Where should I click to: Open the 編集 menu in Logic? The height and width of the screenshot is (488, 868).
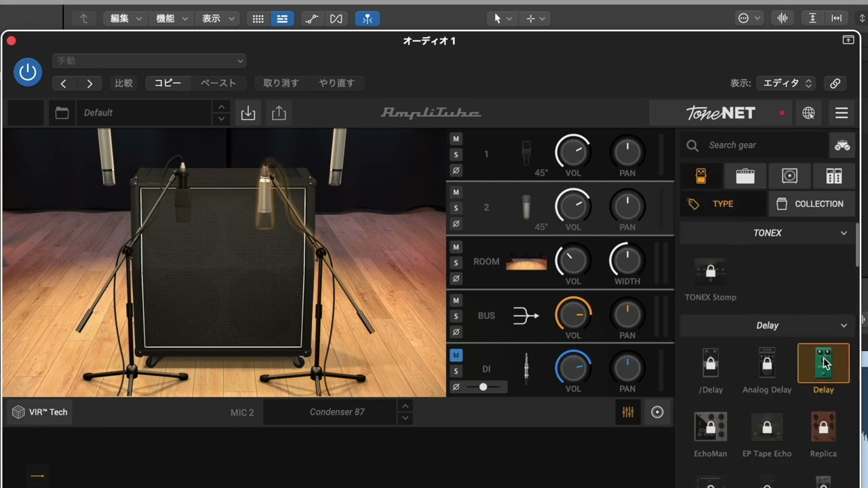coord(126,18)
